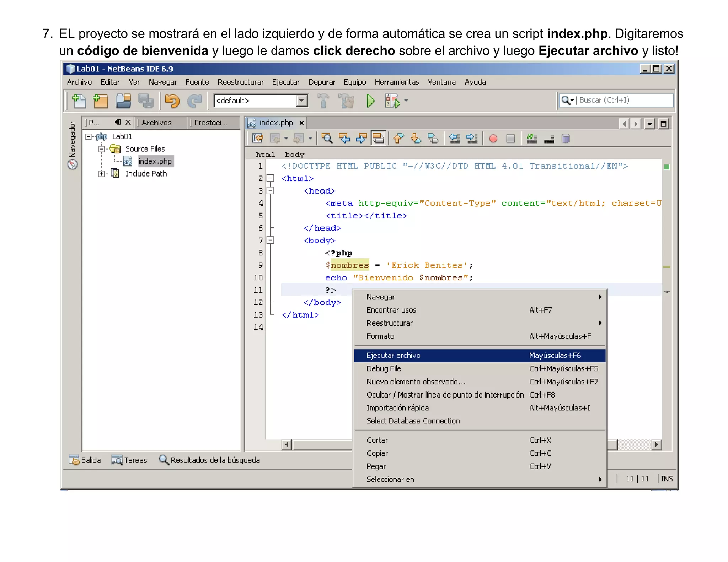Choose Debug File in context menu
The width and height of the screenshot is (728, 562).
pos(480,368)
